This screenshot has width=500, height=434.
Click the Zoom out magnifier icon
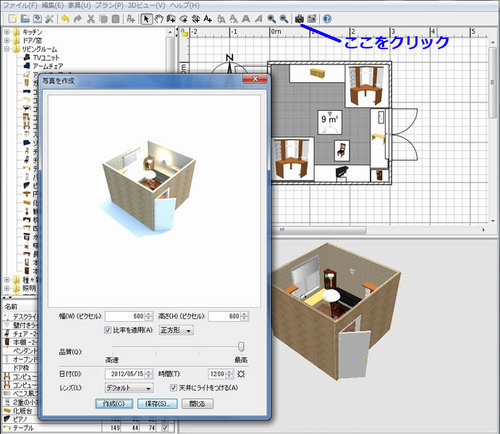(x=284, y=19)
